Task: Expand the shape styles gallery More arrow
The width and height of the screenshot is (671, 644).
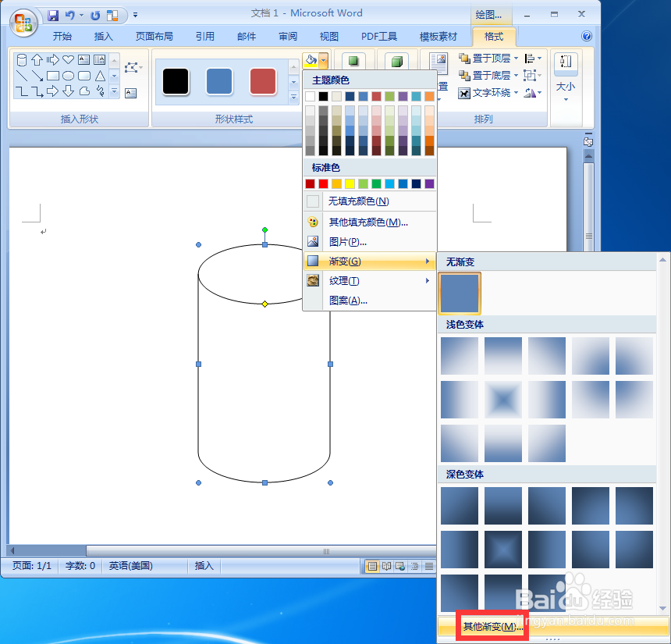Action: pyautogui.click(x=293, y=98)
